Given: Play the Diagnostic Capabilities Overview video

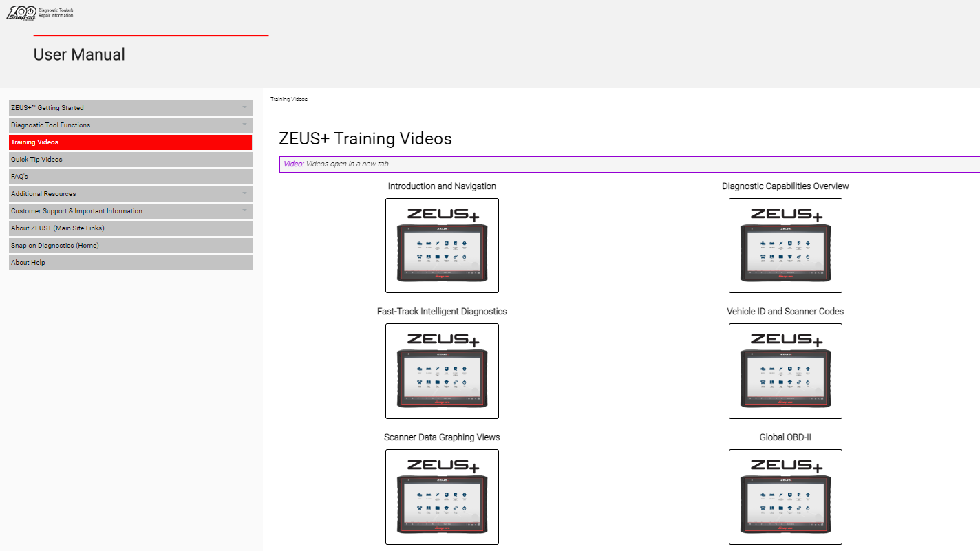Looking at the screenshot, I should pos(785,246).
